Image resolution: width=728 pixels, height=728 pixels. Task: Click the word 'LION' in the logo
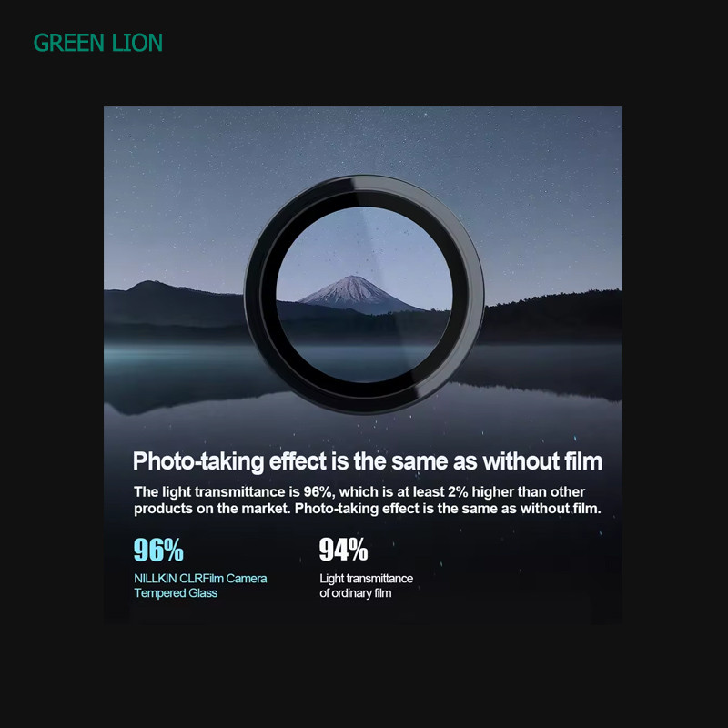pos(137,43)
